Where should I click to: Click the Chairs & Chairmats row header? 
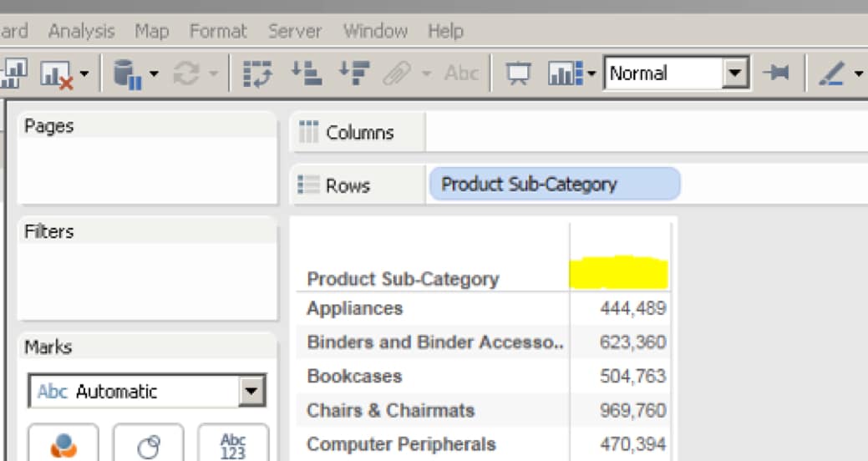tap(390, 410)
